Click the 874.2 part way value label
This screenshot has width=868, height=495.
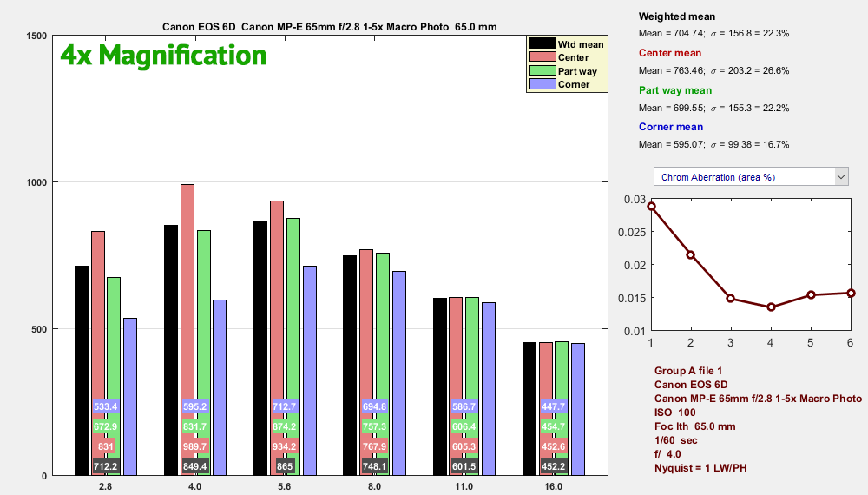(x=285, y=426)
